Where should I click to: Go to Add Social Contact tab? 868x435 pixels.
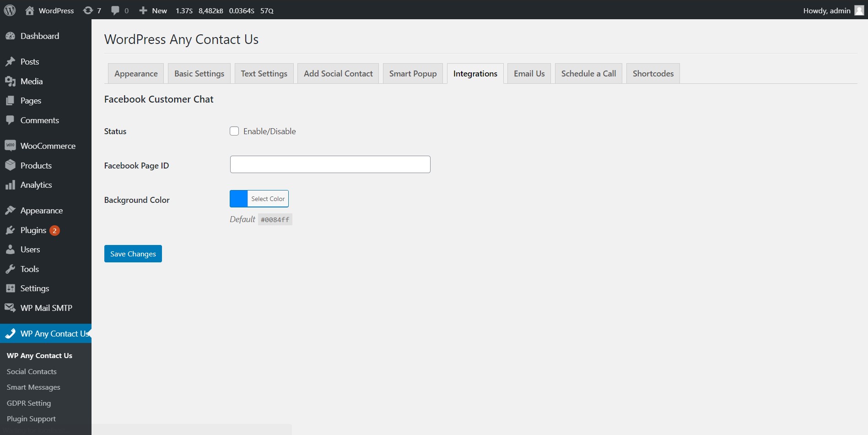(338, 74)
